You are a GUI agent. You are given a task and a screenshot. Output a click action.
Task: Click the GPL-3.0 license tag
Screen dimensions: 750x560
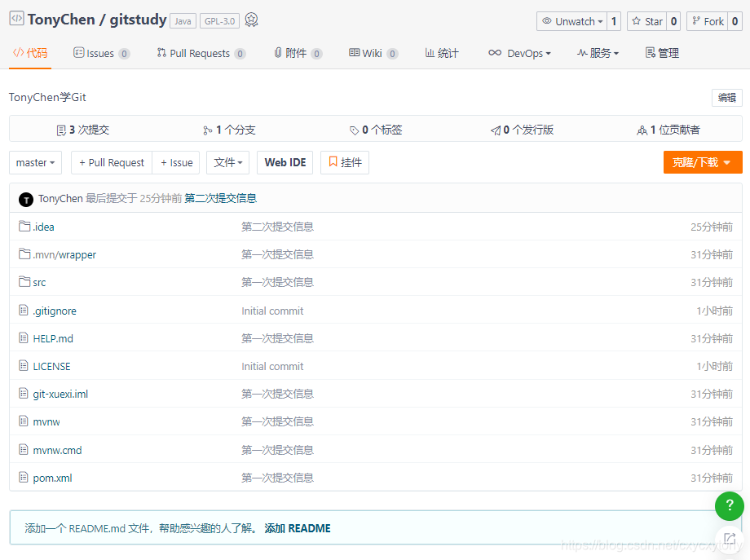(x=219, y=21)
